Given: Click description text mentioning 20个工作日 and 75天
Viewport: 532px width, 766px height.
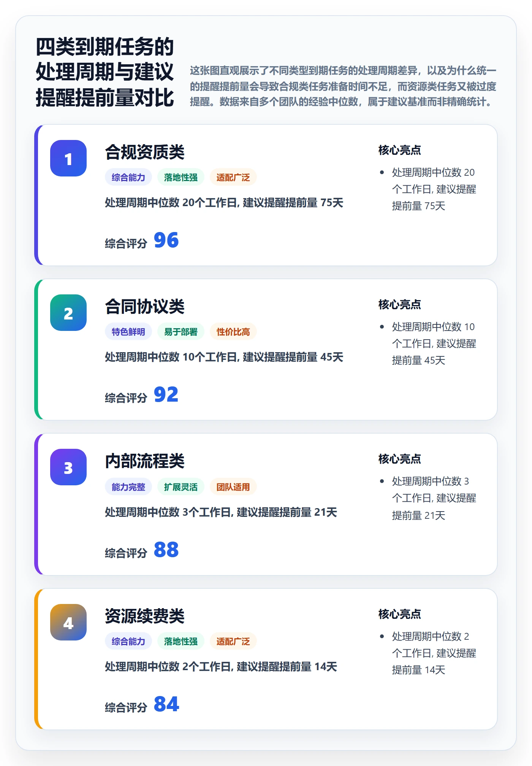Looking at the screenshot, I should (x=224, y=203).
